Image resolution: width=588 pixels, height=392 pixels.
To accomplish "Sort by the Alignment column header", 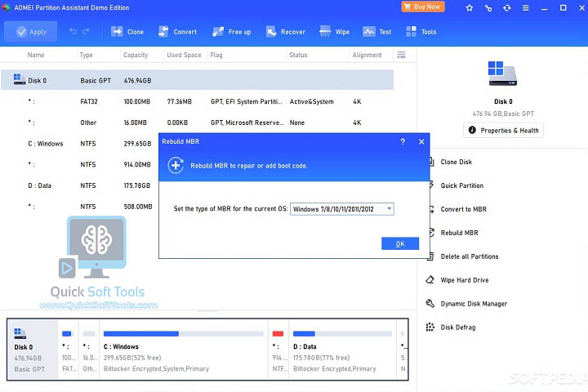I will (x=367, y=55).
